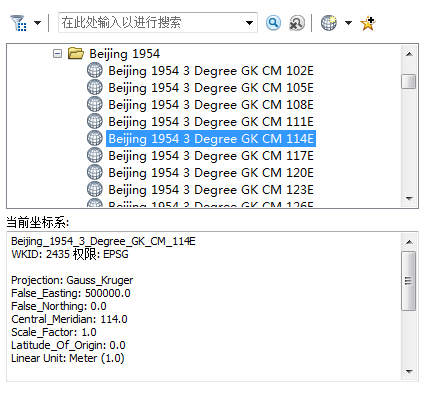Click the globe icon beside CM 111E

(x=95, y=121)
